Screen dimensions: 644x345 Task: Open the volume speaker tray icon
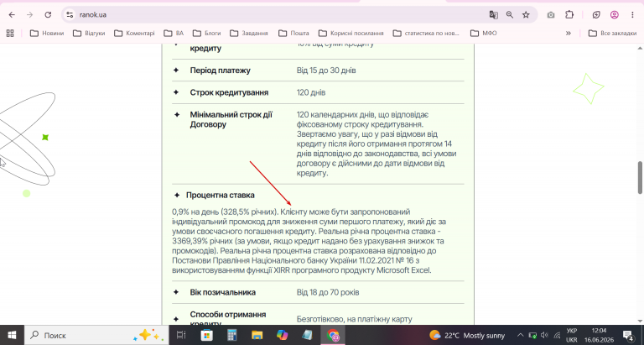click(x=544, y=335)
